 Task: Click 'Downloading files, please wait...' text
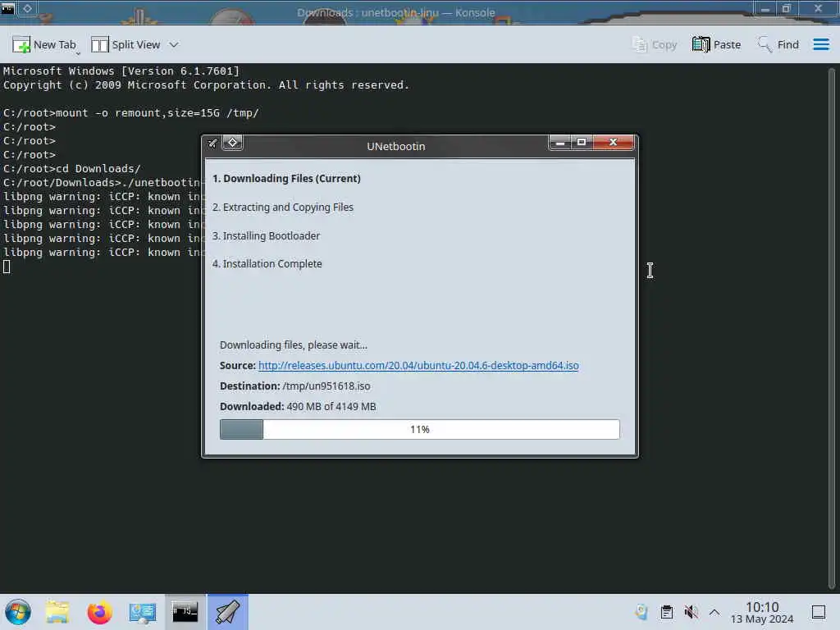coord(294,345)
